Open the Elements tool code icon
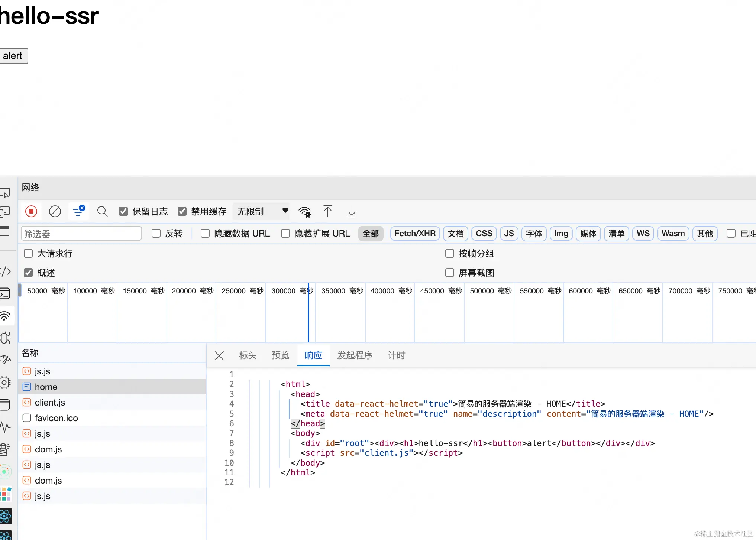Image resolution: width=756 pixels, height=540 pixels. 5,271
